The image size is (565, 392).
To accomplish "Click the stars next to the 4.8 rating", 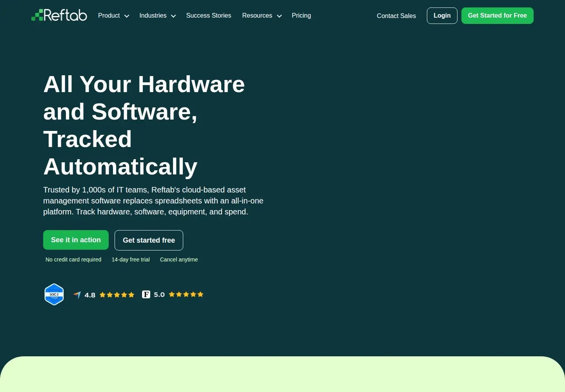I will point(117,295).
